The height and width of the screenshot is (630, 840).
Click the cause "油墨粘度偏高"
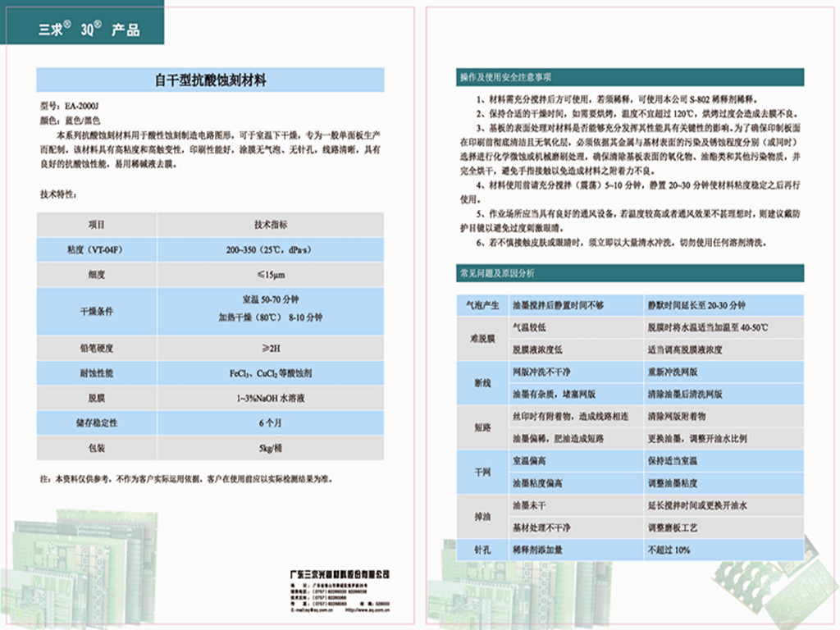[x=537, y=483]
